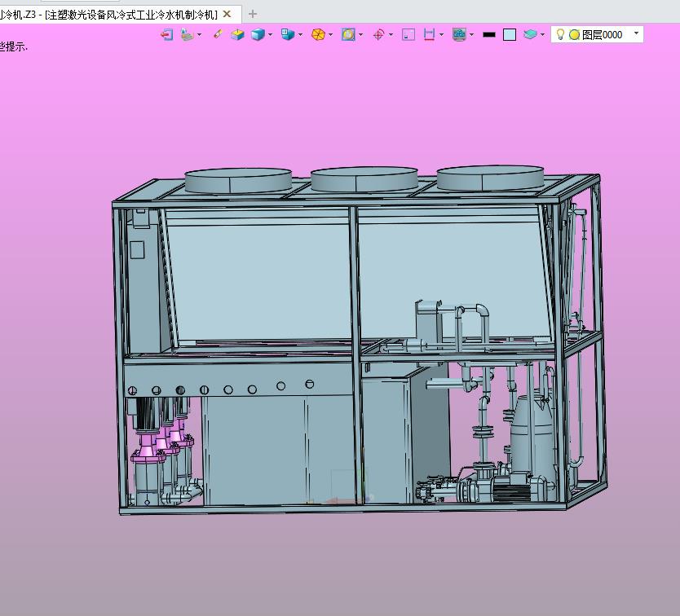Viewport: 680px width, 616px height.
Task: Click the exit part icon with red arrow
Action: (x=167, y=35)
